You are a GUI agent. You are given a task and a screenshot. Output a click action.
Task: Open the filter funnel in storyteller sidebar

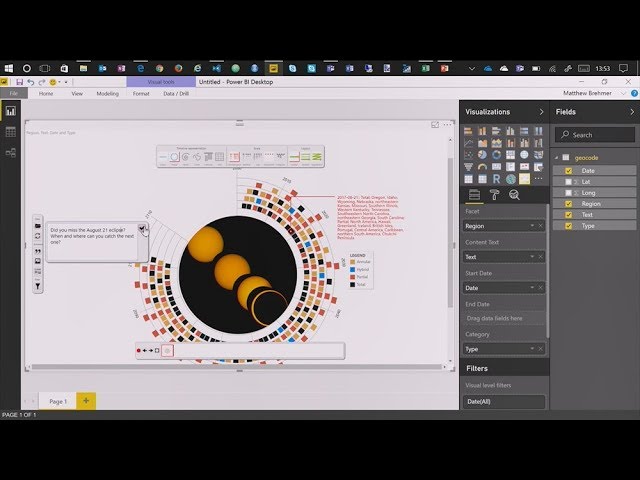[38, 287]
